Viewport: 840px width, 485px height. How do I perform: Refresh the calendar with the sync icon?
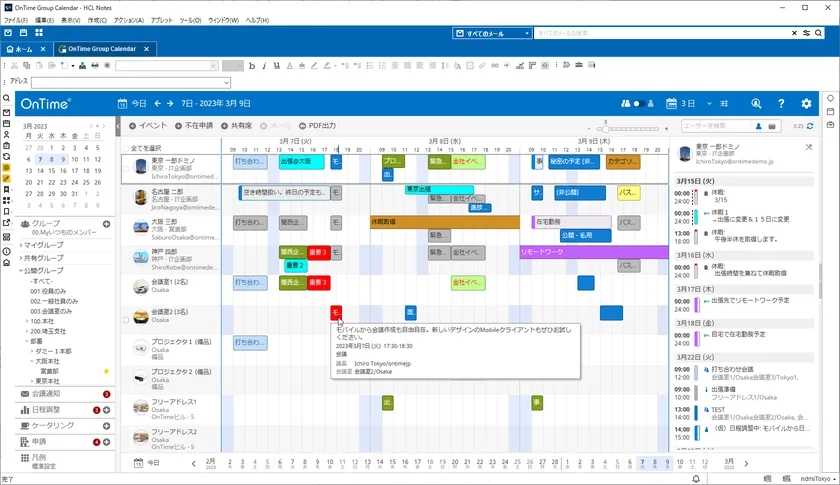coord(810,126)
